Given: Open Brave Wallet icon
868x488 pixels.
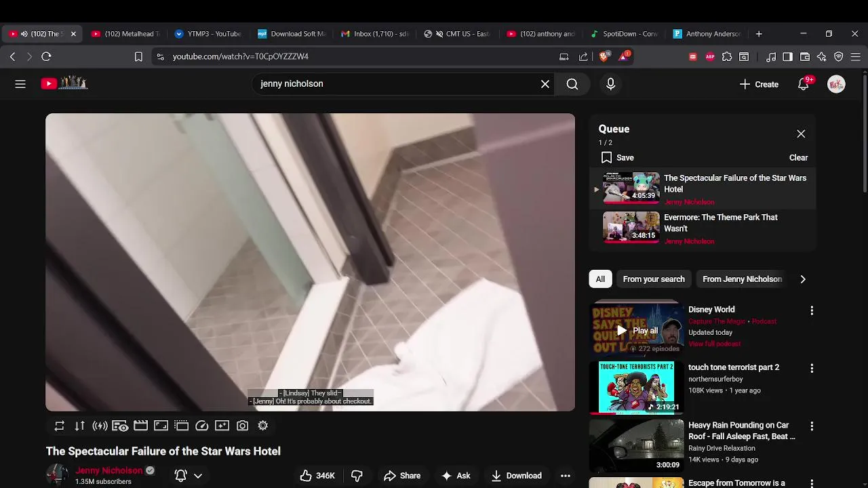Looking at the screenshot, I should click(x=805, y=57).
